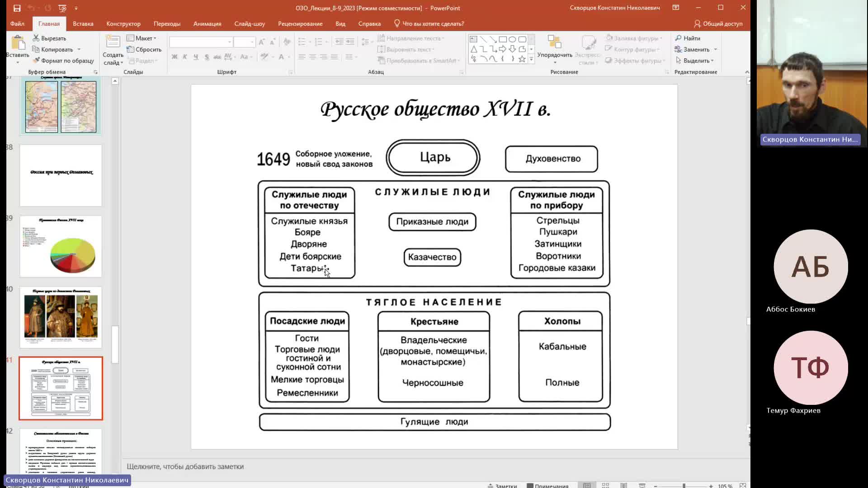Start slideshow from beginning quick access icon
The width and height of the screenshot is (868, 488).
click(x=62, y=8)
